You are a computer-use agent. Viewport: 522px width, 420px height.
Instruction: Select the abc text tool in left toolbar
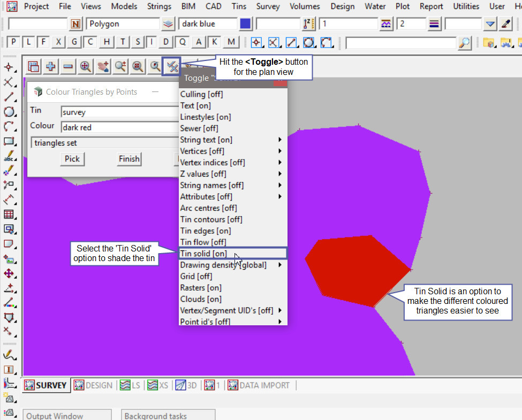[x=9, y=157]
